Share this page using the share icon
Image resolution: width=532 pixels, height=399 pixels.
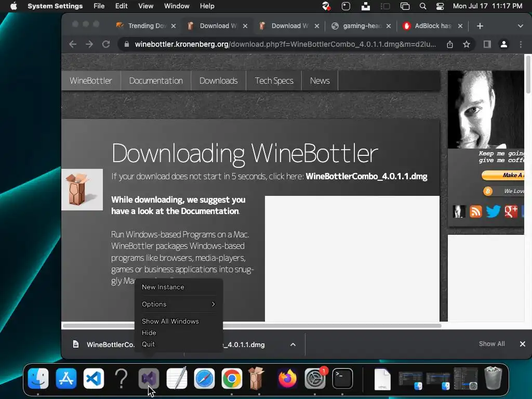pyautogui.click(x=450, y=44)
